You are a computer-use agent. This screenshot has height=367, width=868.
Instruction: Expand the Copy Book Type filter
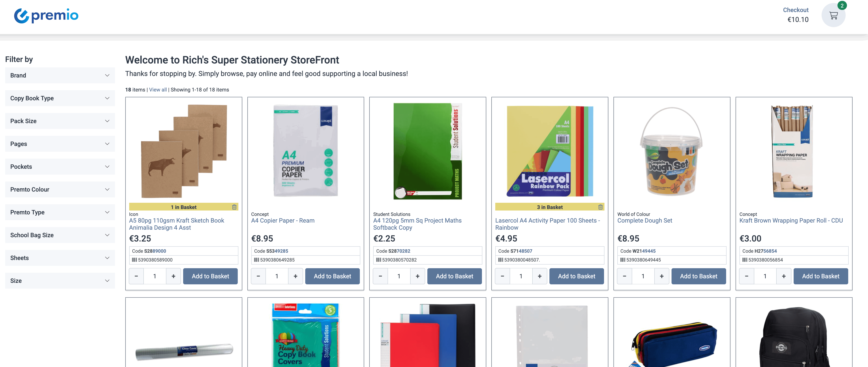(60, 98)
